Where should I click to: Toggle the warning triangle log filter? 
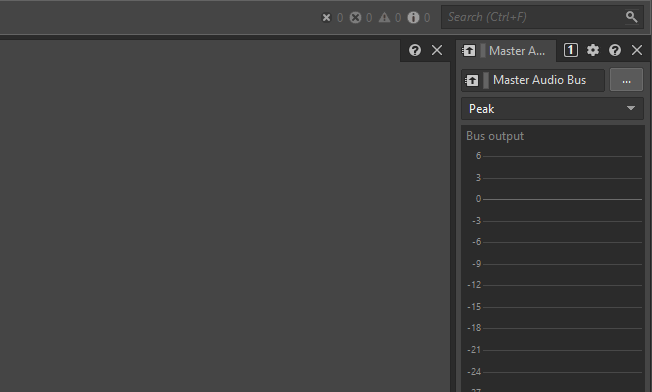coord(385,17)
